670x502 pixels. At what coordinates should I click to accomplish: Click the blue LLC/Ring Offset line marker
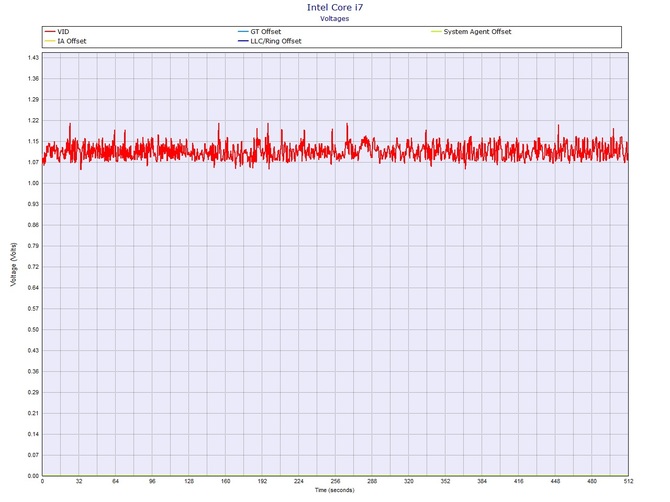[243, 41]
